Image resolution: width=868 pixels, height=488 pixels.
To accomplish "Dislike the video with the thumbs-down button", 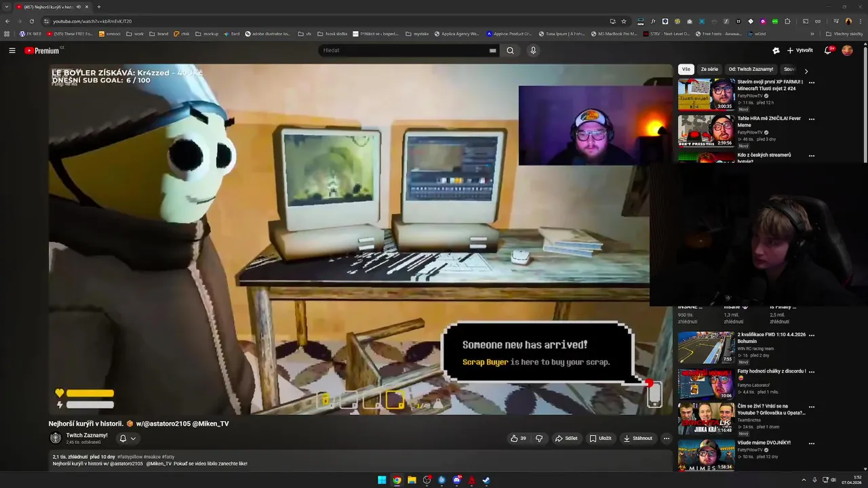I will [x=539, y=439].
